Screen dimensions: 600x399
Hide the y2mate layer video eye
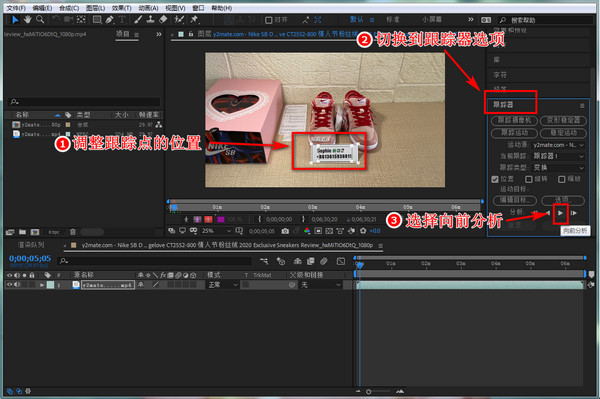pos(10,285)
